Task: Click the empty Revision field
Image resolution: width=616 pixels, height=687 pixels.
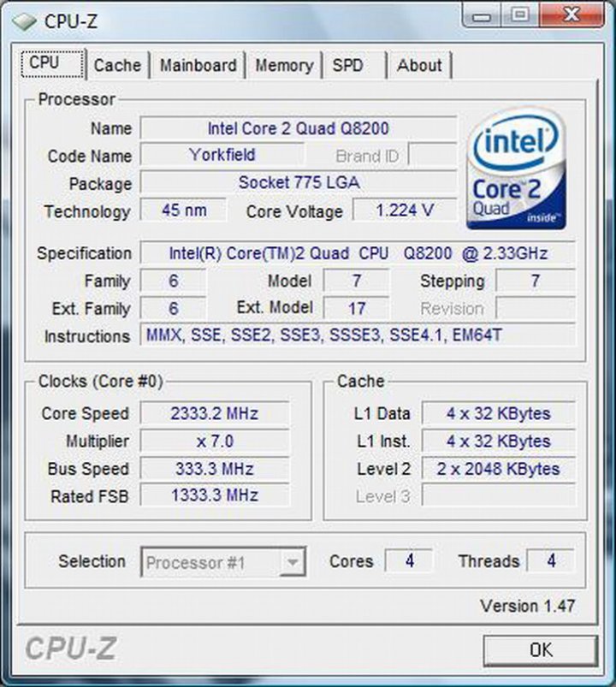Action: tap(536, 309)
